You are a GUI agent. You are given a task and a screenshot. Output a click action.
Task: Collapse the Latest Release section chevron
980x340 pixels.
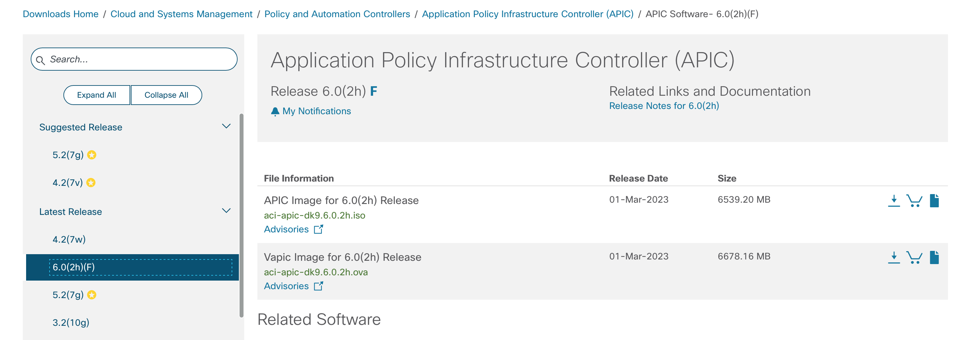(226, 211)
